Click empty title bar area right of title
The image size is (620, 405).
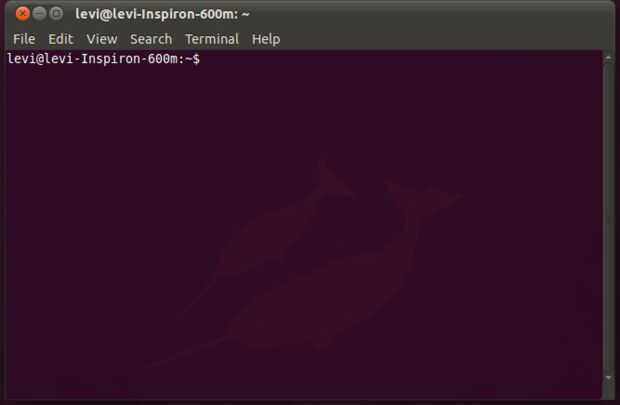[x=431, y=14]
